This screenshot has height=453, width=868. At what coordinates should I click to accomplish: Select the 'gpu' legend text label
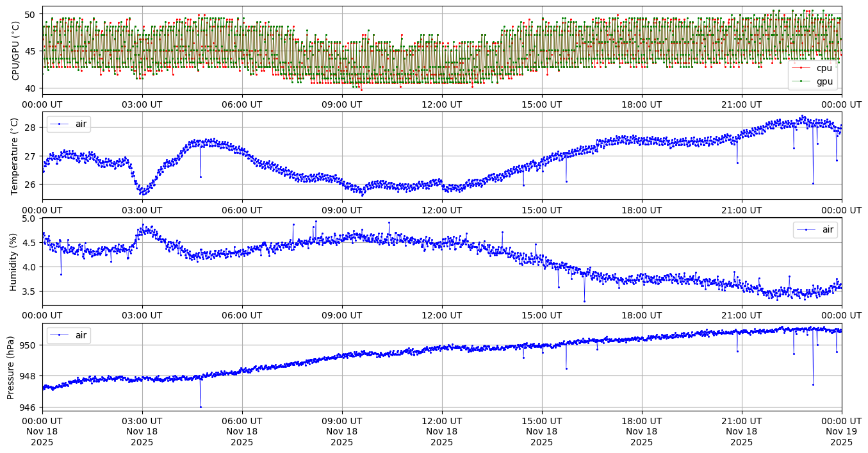tap(824, 81)
